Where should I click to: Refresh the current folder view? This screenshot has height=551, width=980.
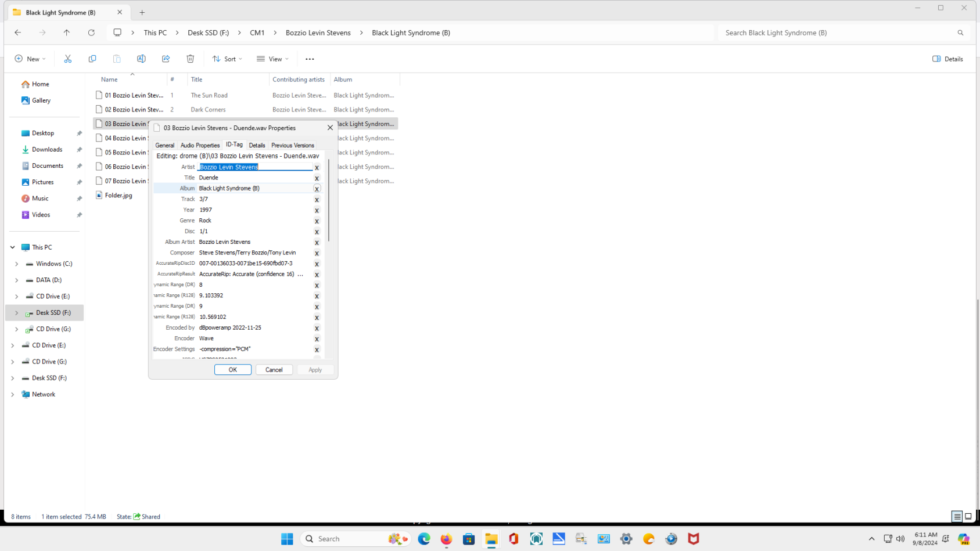click(91, 33)
